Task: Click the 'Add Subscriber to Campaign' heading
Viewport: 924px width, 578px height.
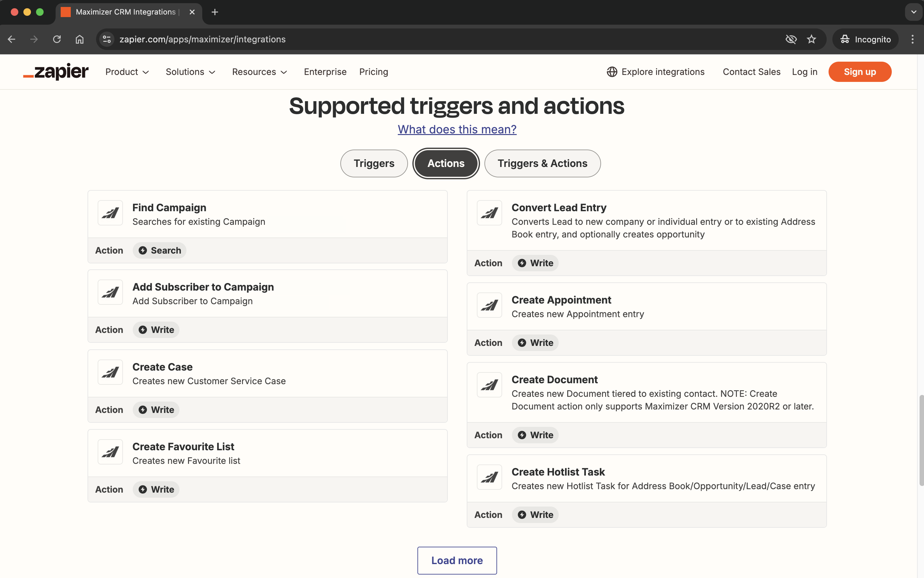Action: click(203, 287)
